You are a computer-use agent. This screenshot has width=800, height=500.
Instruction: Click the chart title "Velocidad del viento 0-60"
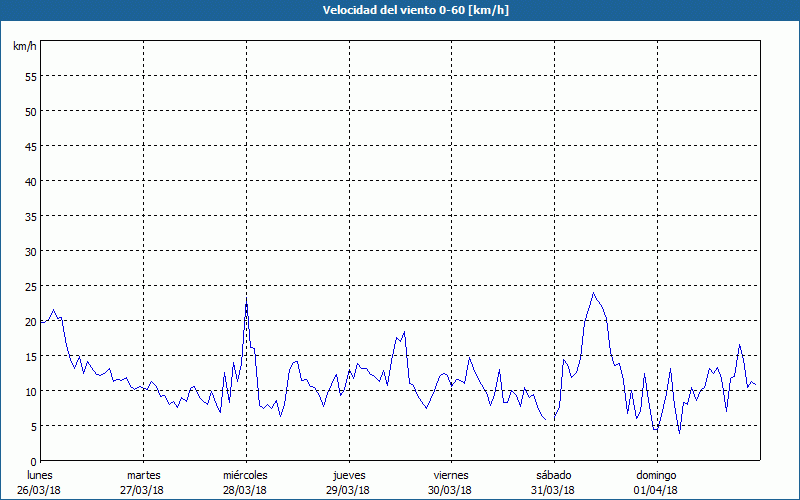click(x=400, y=10)
